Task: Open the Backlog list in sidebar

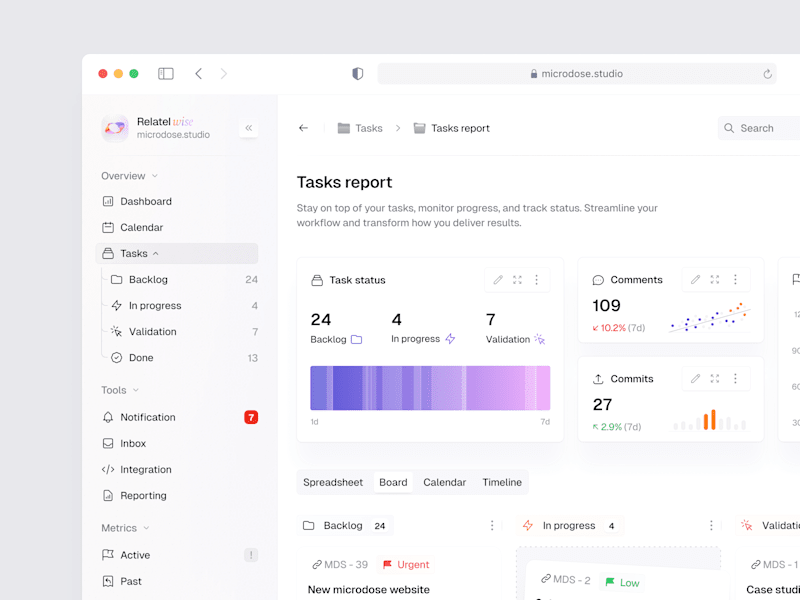Action: pos(184,280)
